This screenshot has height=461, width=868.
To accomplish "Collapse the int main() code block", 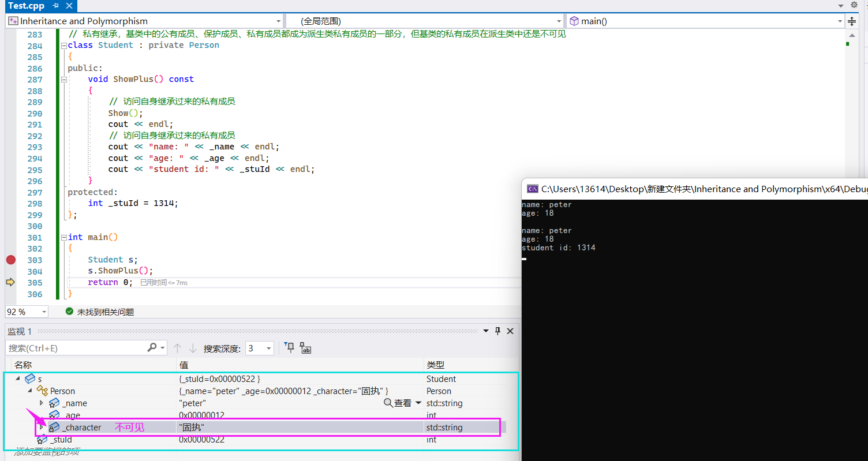I will [x=63, y=238].
